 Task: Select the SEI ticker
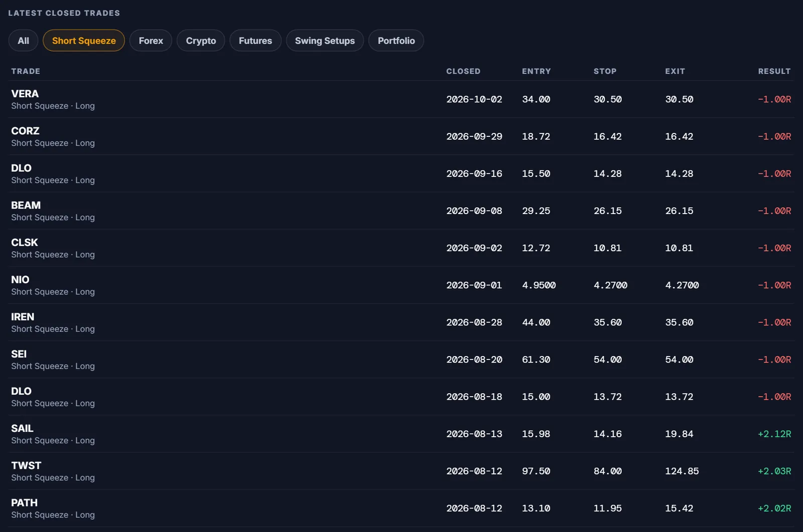pyautogui.click(x=19, y=353)
